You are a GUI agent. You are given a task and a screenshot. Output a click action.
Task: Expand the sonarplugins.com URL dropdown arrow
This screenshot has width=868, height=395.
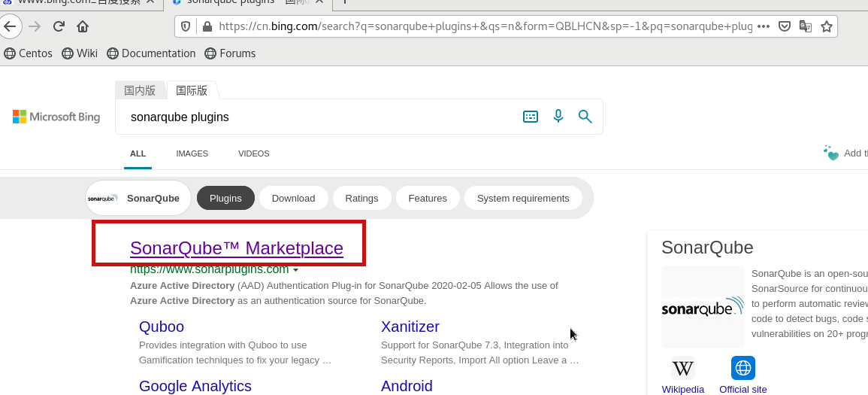point(295,270)
